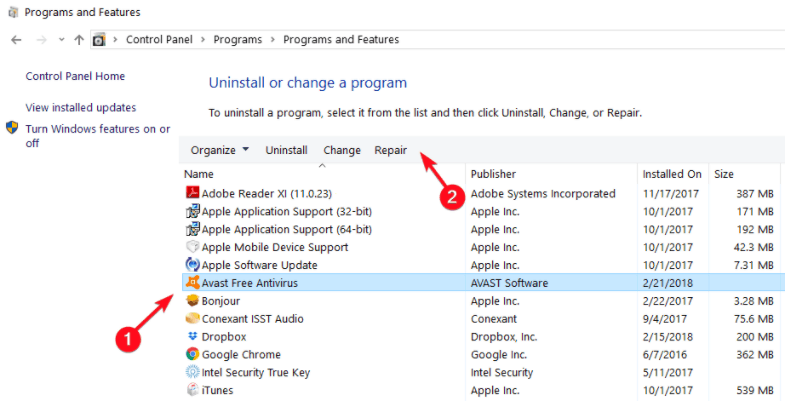Click the Bonjour program icon

tap(192, 301)
